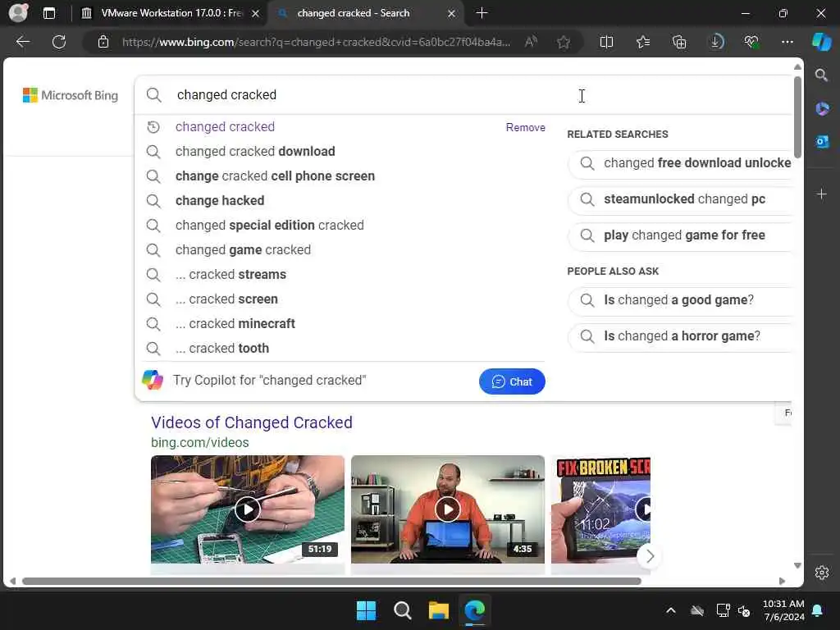Viewport: 840px width, 630px height.
Task: Open a new tab with plus button
Action: [482, 13]
